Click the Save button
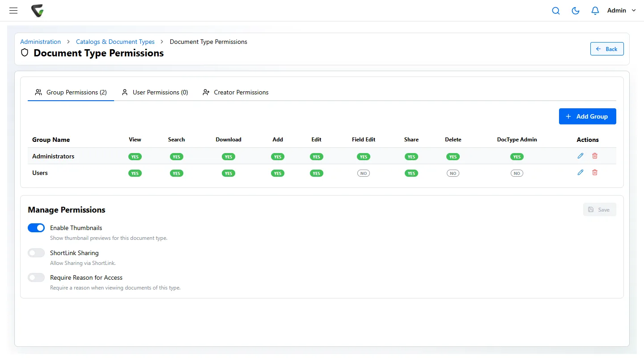The width and height of the screenshot is (644, 358). click(599, 209)
